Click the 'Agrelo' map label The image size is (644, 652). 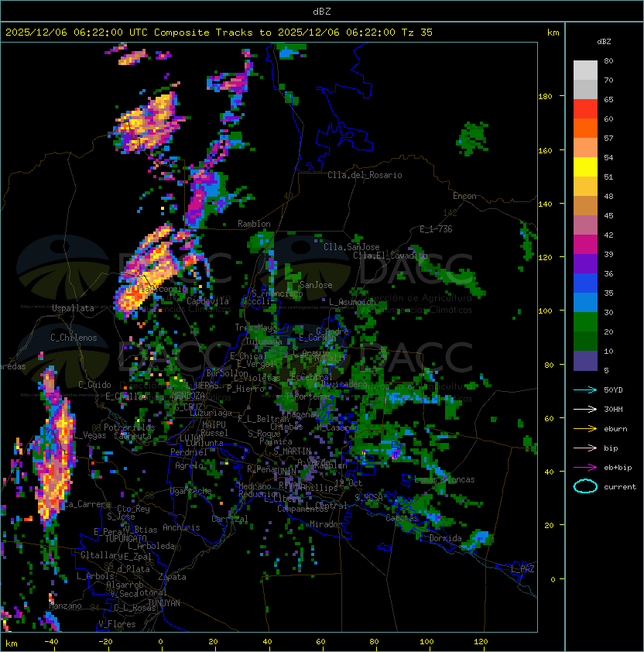[x=189, y=465]
